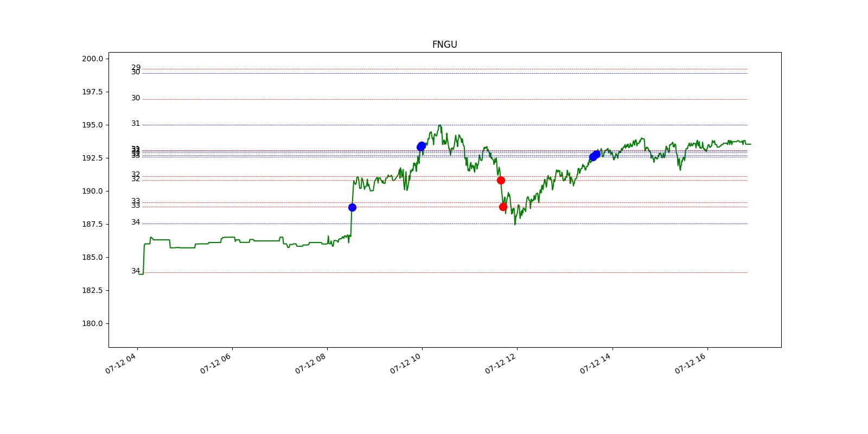This screenshot has width=868, height=434.
Task: Click the 07-12 06 x-axis label
Action: [216, 363]
